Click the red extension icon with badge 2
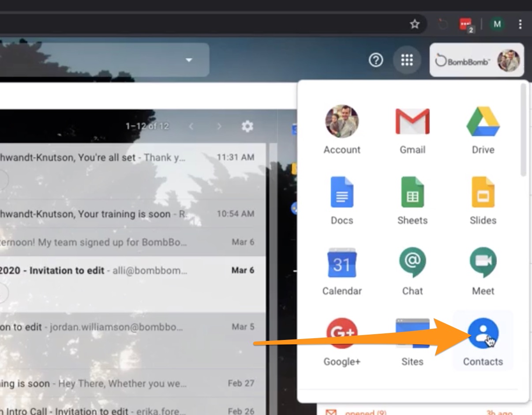Screen dimensions: 532x415 (x=466, y=24)
